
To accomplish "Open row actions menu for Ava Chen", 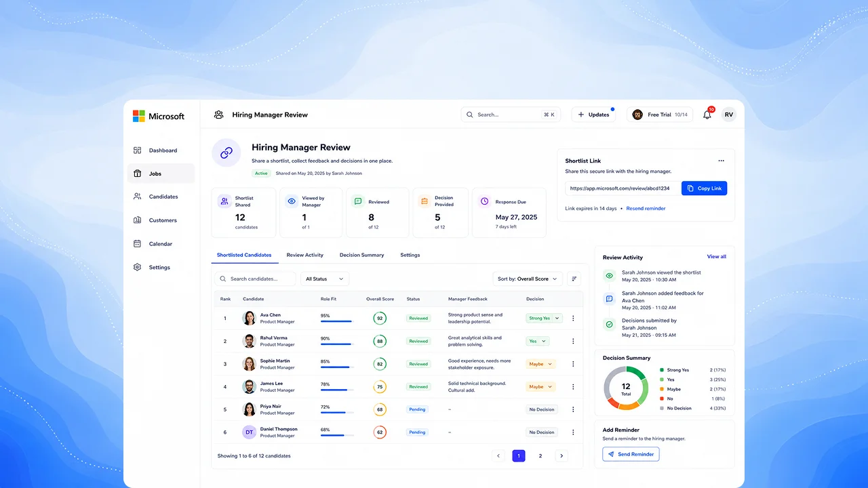I will (573, 318).
